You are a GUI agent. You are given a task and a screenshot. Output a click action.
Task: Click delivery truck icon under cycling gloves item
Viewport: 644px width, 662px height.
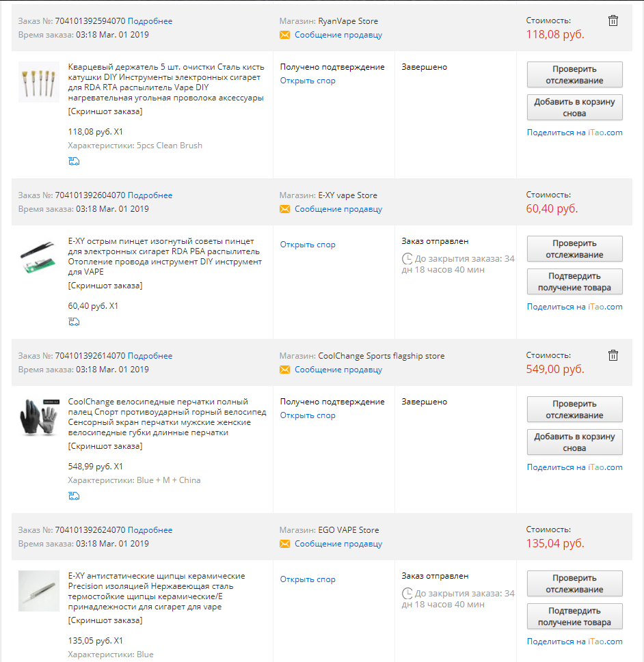click(74, 496)
